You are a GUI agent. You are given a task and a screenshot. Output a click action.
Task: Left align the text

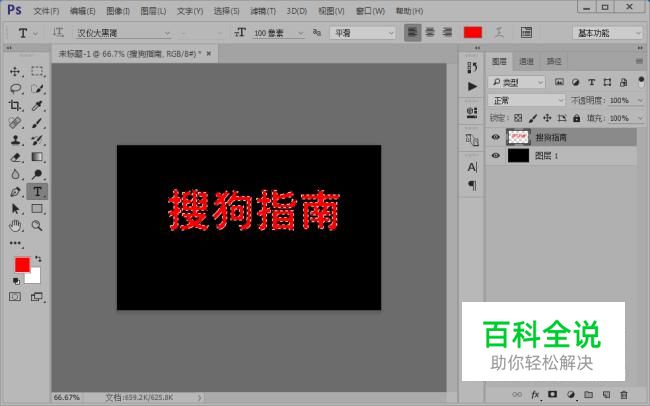pos(412,32)
